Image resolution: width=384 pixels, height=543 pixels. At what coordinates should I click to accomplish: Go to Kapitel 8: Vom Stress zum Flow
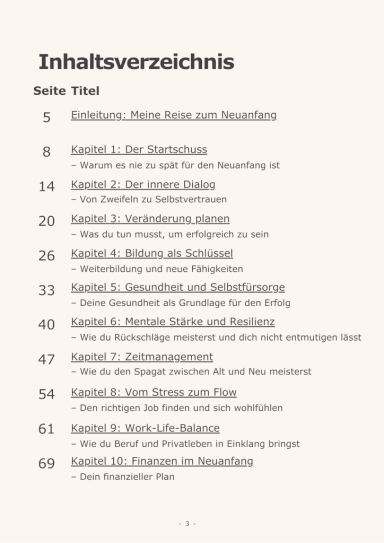pyautogui.click(x=154, y=392)
